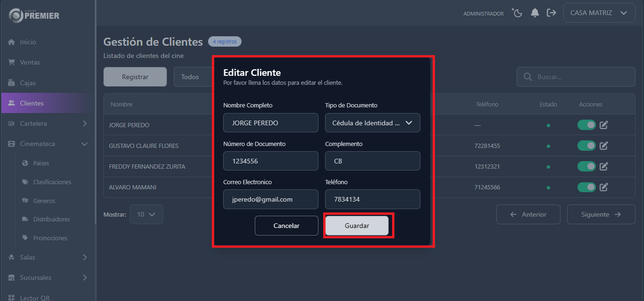The width and height of the screenshot is (644, 301).
Task: Toggle the switch on FREDDY FERNANDEZ ZURITA's row
Action: pyautogui.click(x=586, y=166)
